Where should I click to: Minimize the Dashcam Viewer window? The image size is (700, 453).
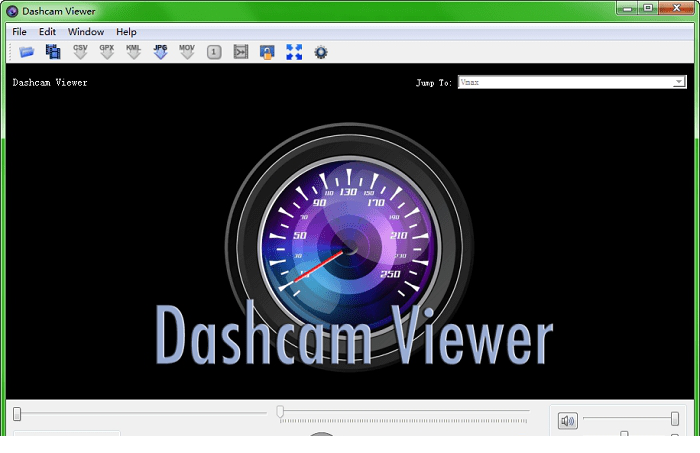[628, 8]
